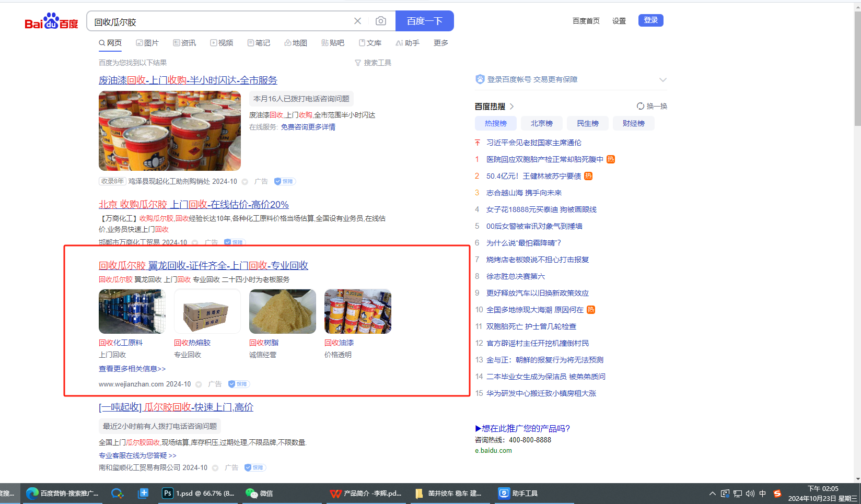This screenshot has width=861, height=504.
Task: Click the page vertical scrollbar thumb
Action: coord(857,68)
